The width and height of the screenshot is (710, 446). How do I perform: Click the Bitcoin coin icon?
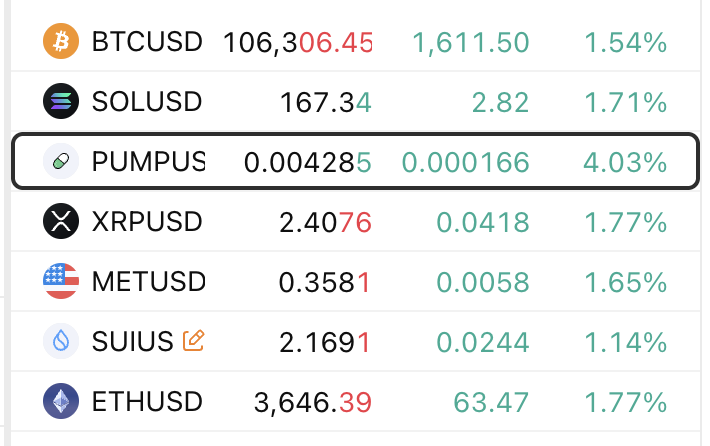pyautogui.click(x=61, y=42)
